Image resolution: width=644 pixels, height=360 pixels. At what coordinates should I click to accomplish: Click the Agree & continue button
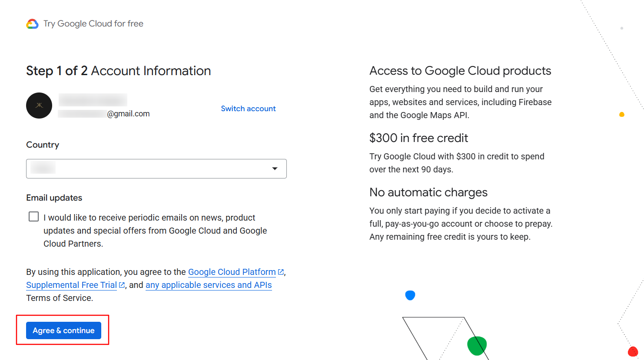tap(63, 330)
